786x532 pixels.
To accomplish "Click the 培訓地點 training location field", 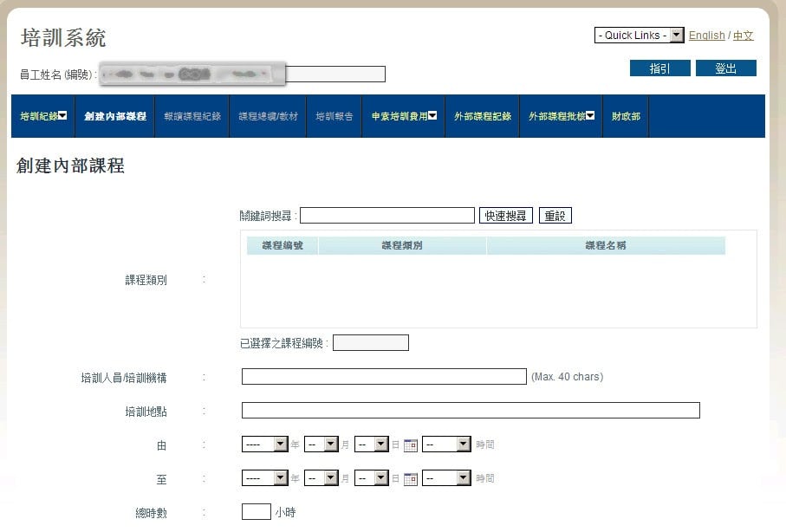I will coord(471,410).
